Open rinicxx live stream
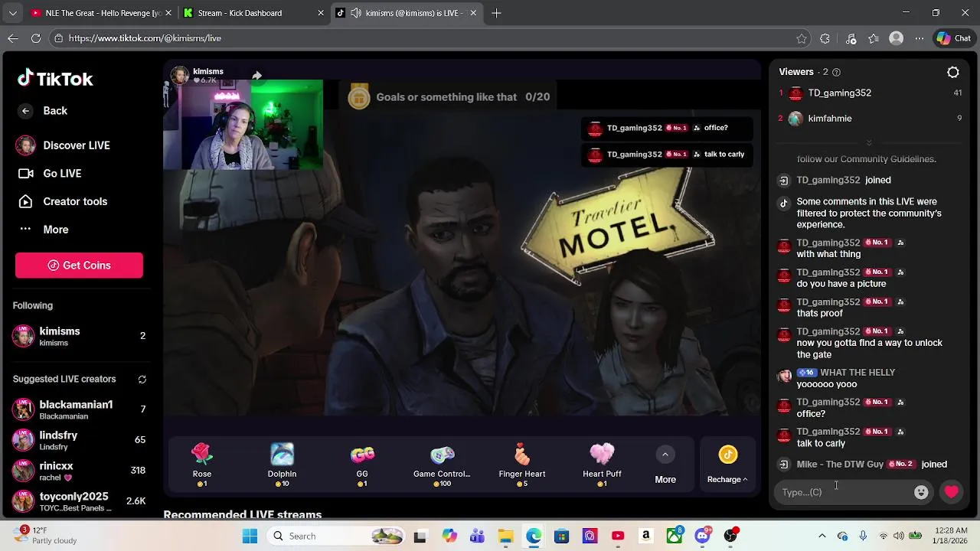The width and height of the screenshot is (980, 551). coord(79,471)
